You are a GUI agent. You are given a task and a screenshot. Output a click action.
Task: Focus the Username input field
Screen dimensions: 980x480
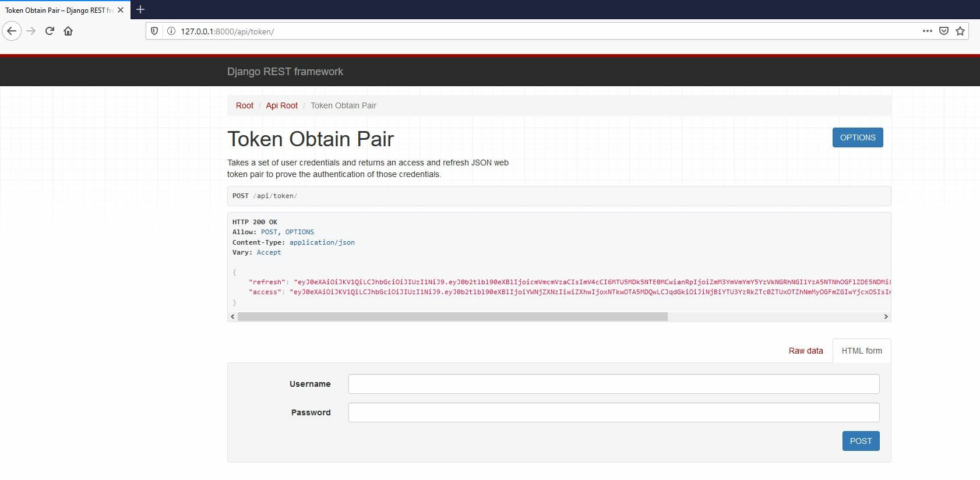coord(613,384)
